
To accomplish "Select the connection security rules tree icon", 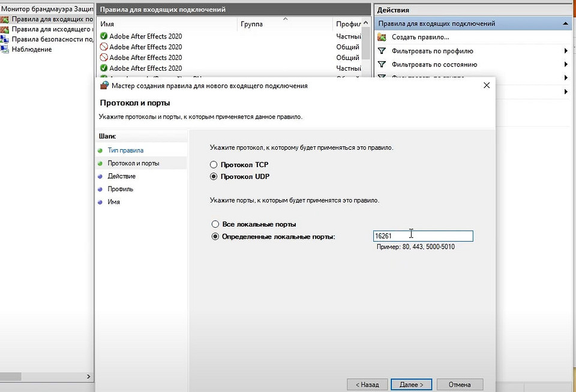I will pyautogui.click(x=5, y=39).
